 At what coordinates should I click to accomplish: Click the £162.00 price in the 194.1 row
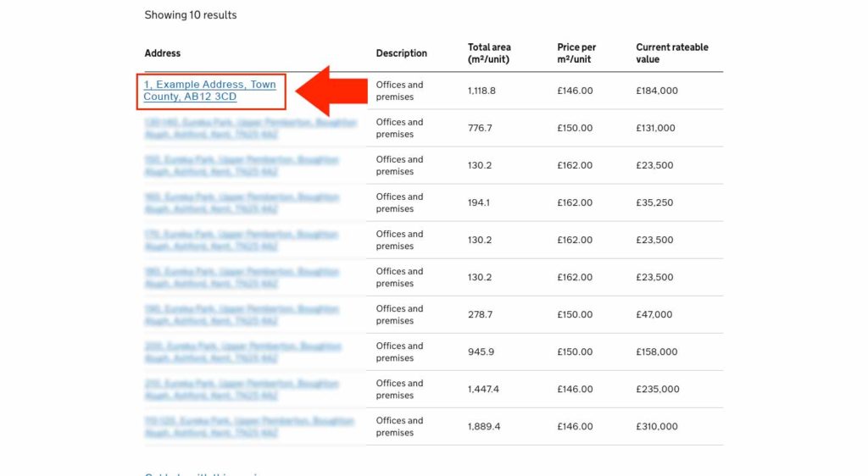[575, 203]
